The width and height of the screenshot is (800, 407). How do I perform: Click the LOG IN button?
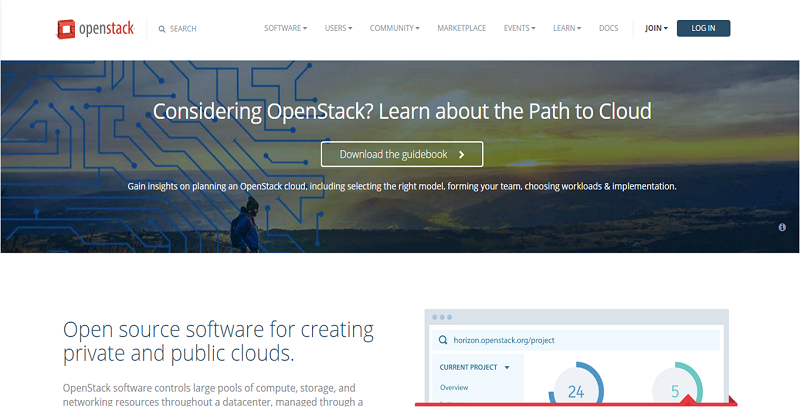[x=703, y=28]
